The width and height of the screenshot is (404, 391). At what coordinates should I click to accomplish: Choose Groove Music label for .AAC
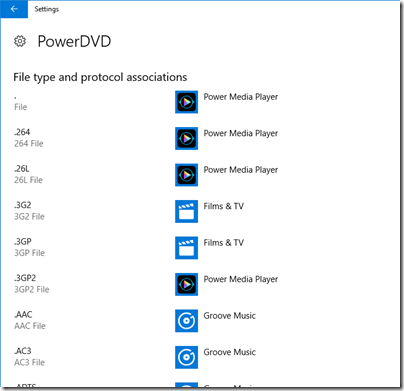[x=230, y=316]
